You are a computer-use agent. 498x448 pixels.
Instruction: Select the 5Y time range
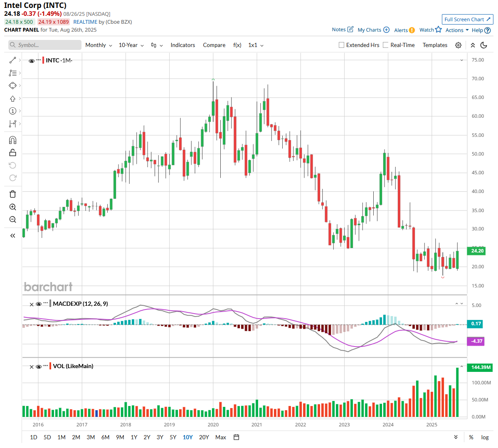click(173, 437)
